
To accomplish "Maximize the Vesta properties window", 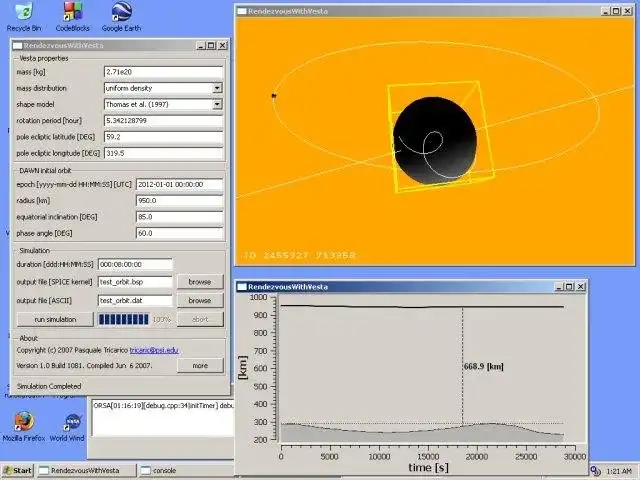I will [x=210, y=45].
